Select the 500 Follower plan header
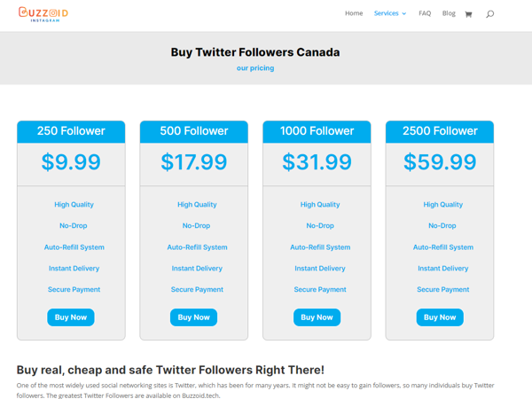This screenshot has width=532, height=399. click(194, 131)
